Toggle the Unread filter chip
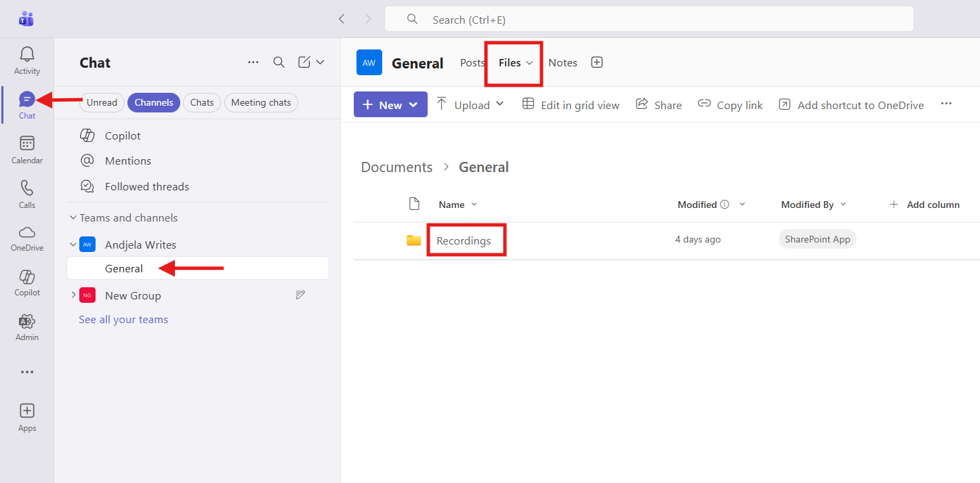The height and width of the screenshot is (483, 980). pyautogui.click(x=102, y=103)
